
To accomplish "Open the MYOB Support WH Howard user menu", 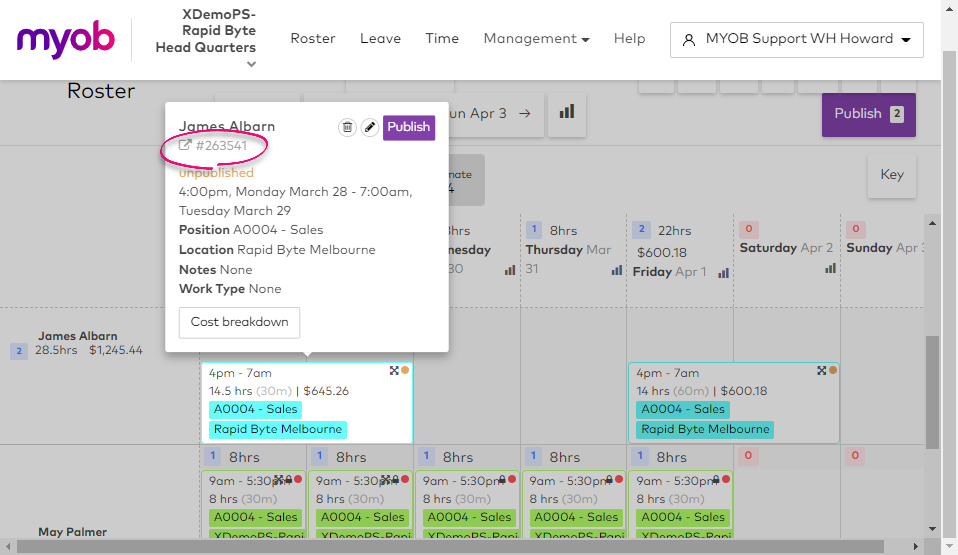I will click(797, 39).
